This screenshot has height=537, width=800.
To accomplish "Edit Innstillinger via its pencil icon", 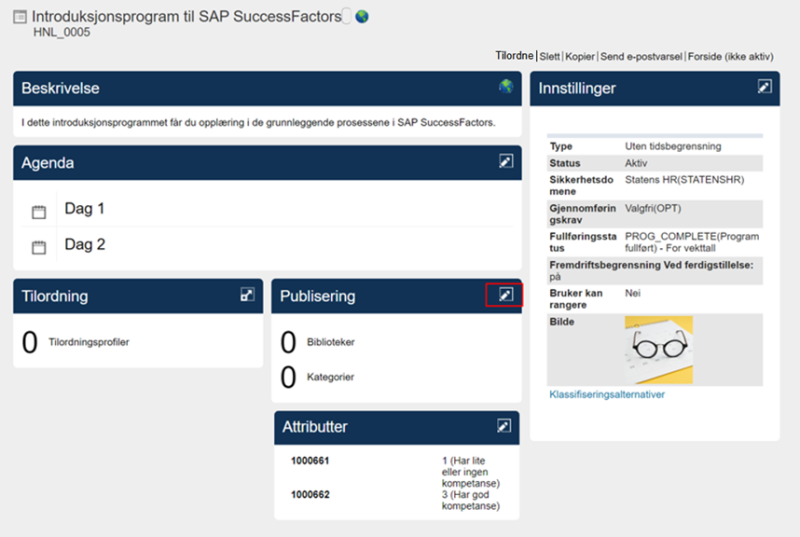I will pyautogui.click(x=764, y=87).
